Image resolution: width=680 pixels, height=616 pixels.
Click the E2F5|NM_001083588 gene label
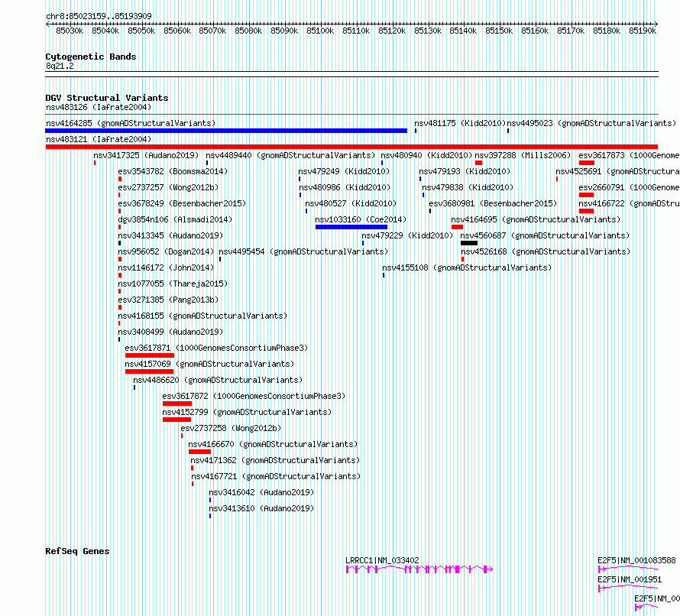coord(636,560)
